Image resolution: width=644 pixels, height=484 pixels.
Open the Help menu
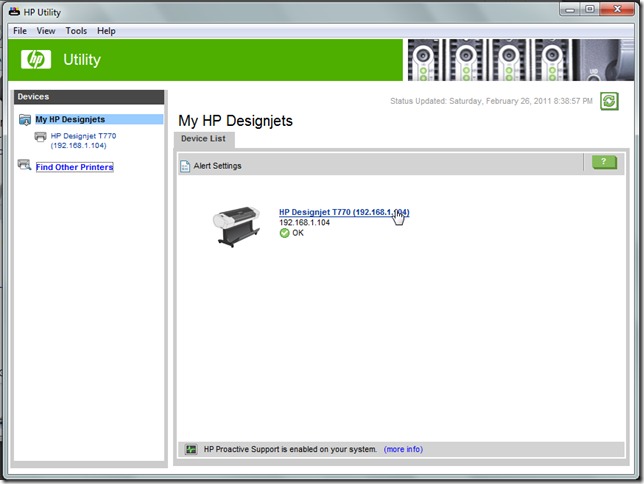coord(106,31)
